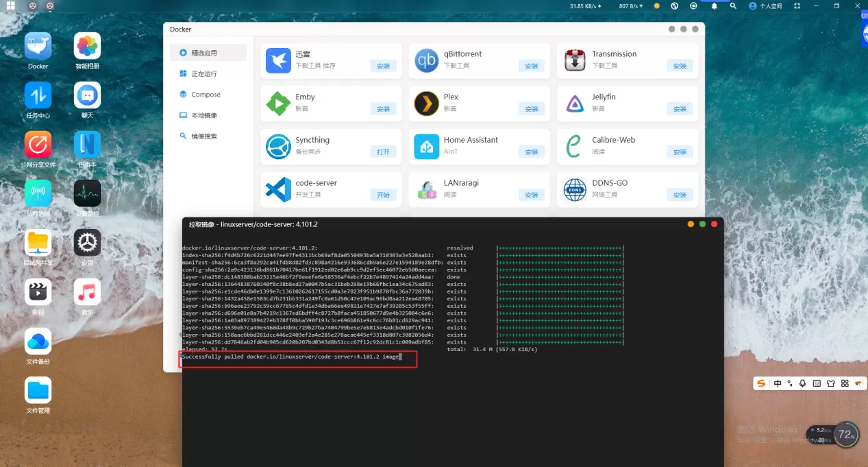868x467 pixels.
Task: Click the 个人空间 personal space menu
Action: coord(765,5)
